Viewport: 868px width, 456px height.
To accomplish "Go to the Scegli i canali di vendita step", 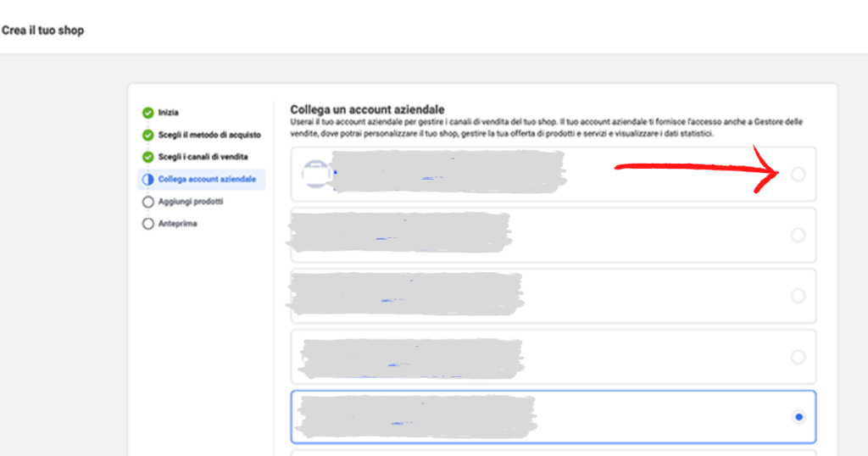I will click(x=203, y=157).
